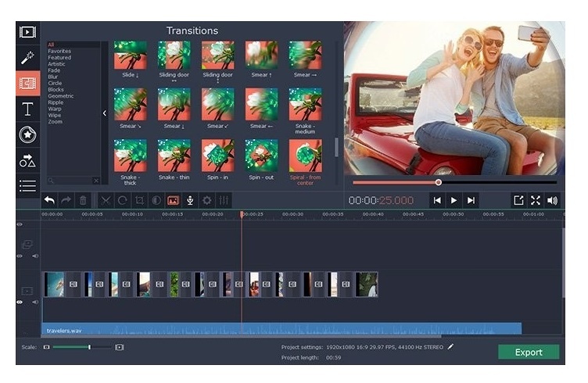Screen dimensions: 588x383
Task: Click the transitions list vertical scrollbar
Action: 336,147
